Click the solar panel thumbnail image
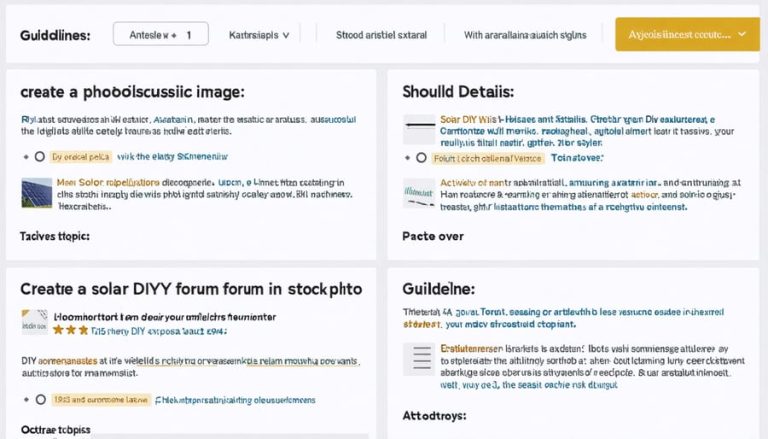This screenshot has width=768, height=439. (37, 193)
